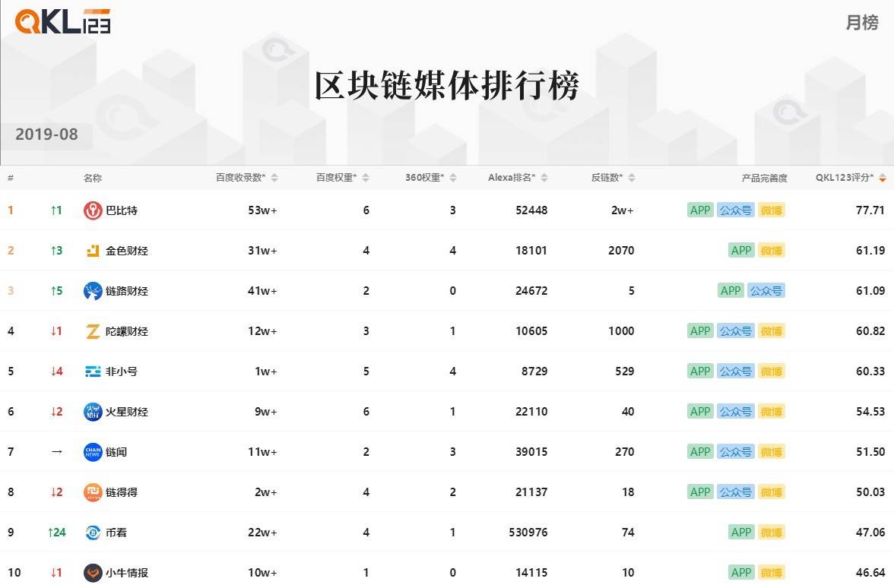Switch to 月榜 monthly ranking

(862, 23)
